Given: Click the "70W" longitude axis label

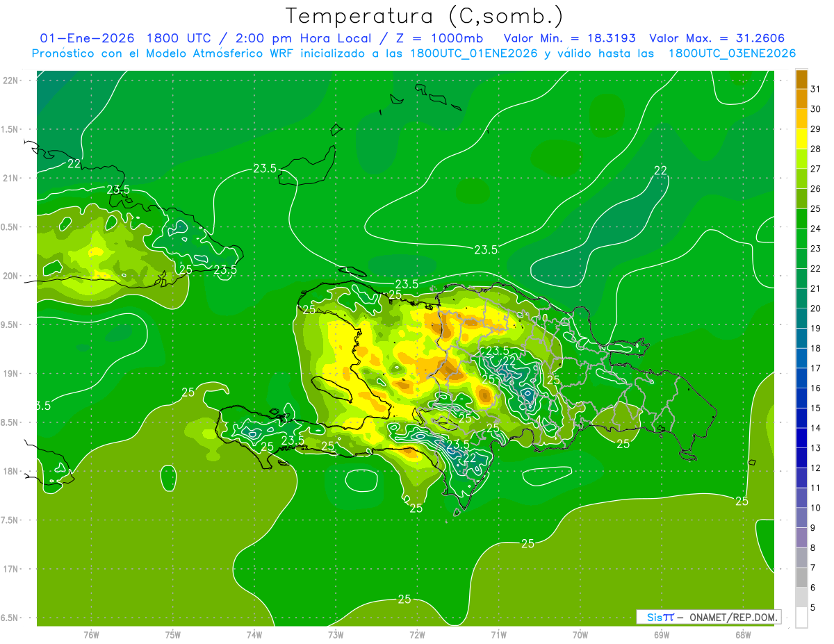Looking at the screenshot, I should [x=580, y=634].
